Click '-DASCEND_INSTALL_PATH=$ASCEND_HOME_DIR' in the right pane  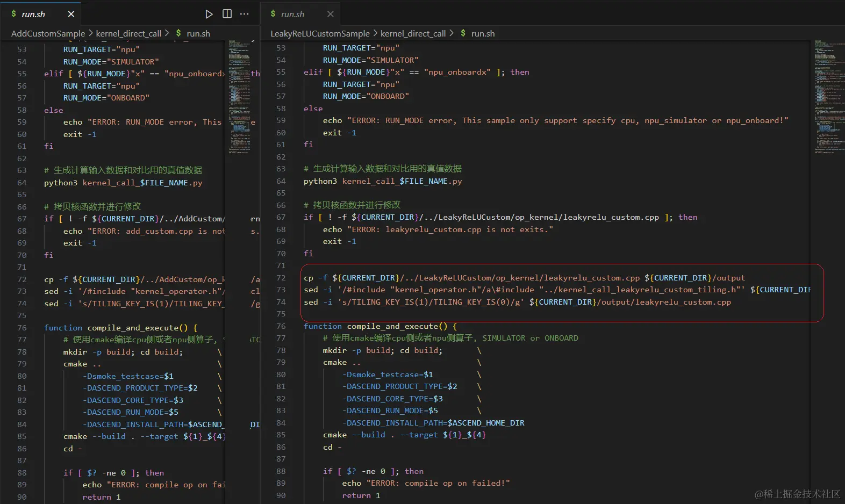[433, 423]
